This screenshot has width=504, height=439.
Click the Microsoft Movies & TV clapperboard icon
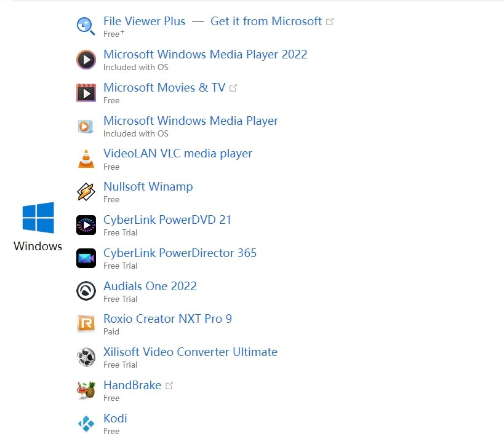coord(86,93)
